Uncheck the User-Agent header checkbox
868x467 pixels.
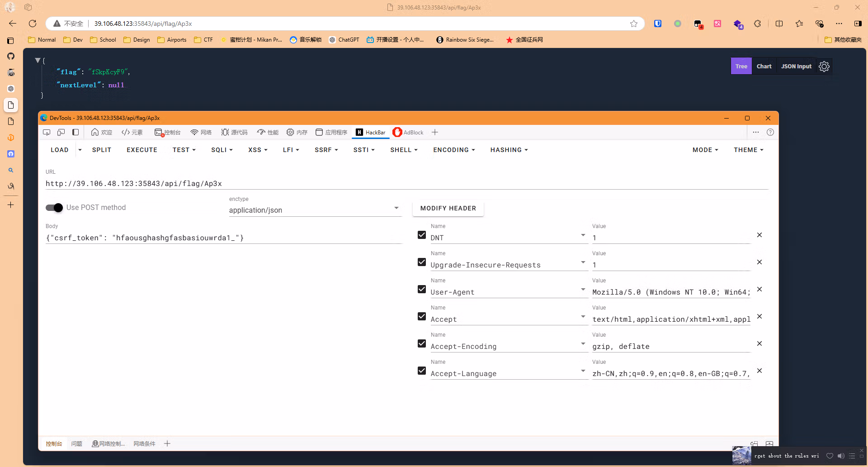(x=422, y=289)
